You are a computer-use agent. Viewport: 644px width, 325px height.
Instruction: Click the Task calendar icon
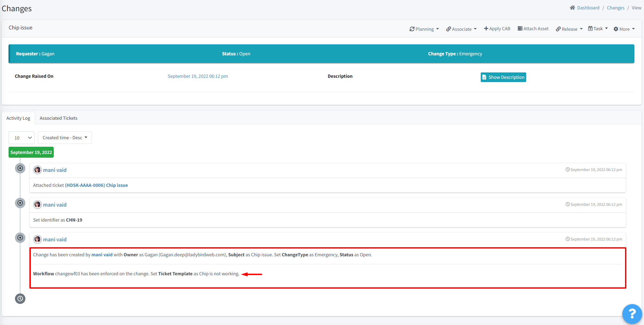[x=590, y=28]
